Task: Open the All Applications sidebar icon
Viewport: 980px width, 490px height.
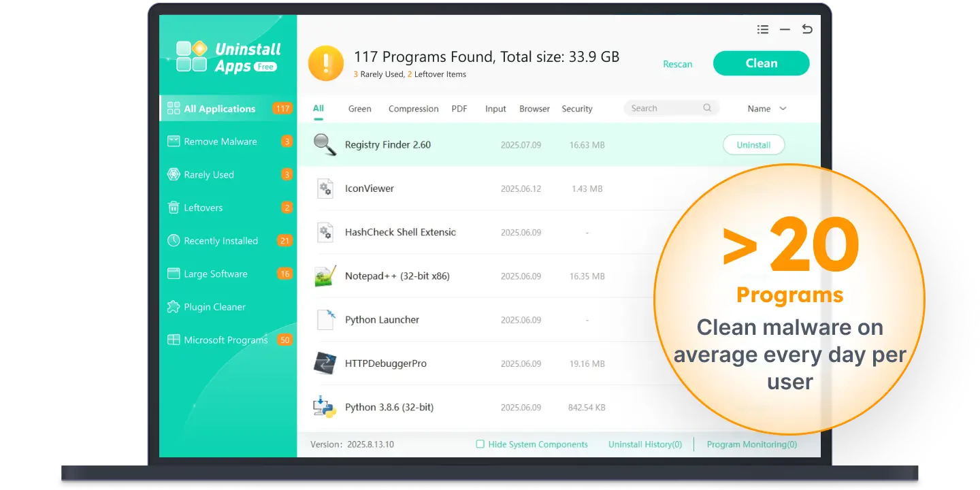Action: click(x=173, y=108)
